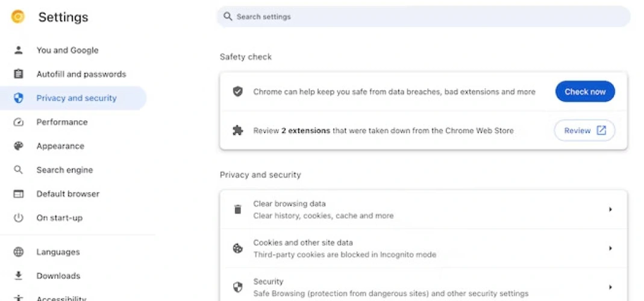
Task: Click the puzzle piece extensions icon
Action: 238,130
